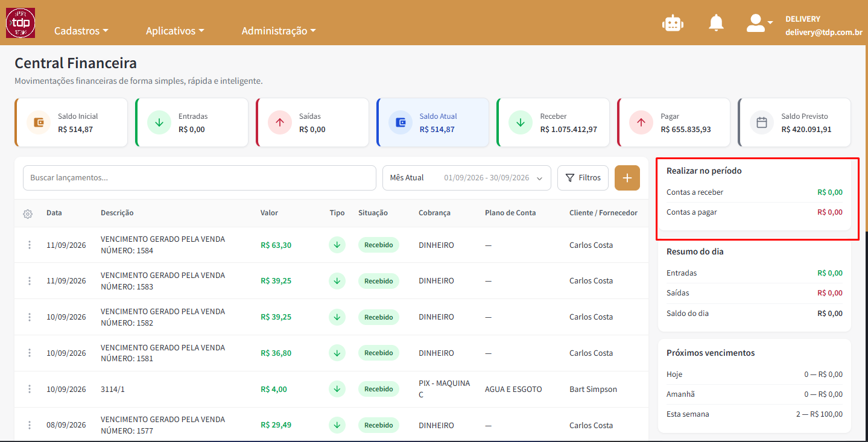The image size is (868, 442).
Task: Click in the Buscar lançamentos search field
Action: (200, 178)
